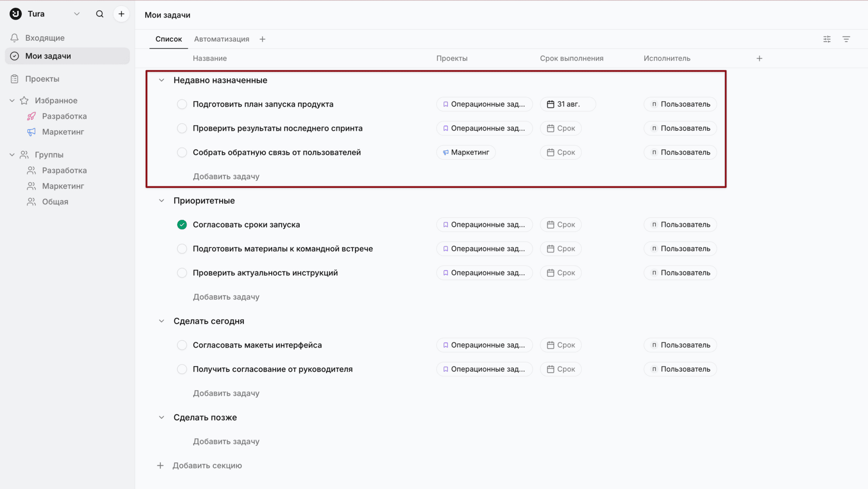
Task: Open search with magnifier icon
Action: (x=100, y=14)
